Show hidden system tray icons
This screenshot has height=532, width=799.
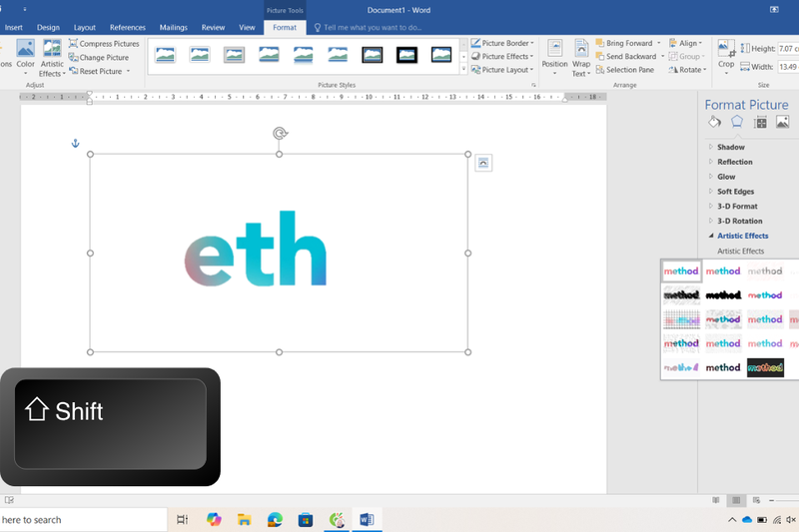732,520
